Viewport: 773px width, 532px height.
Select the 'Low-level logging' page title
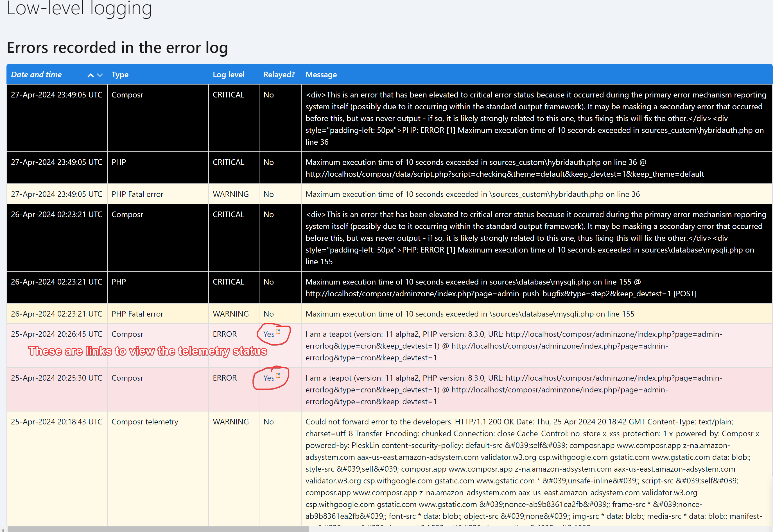[79, 8]
